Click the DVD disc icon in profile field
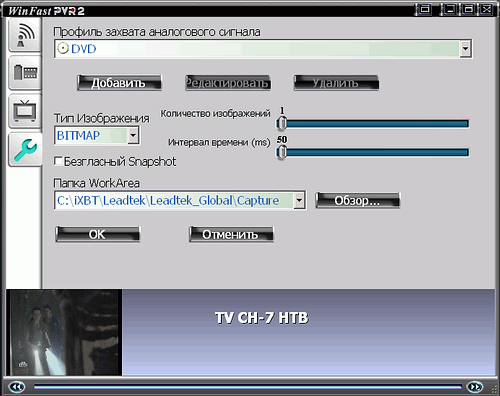 pyautogui.click(x=63, y=49)
